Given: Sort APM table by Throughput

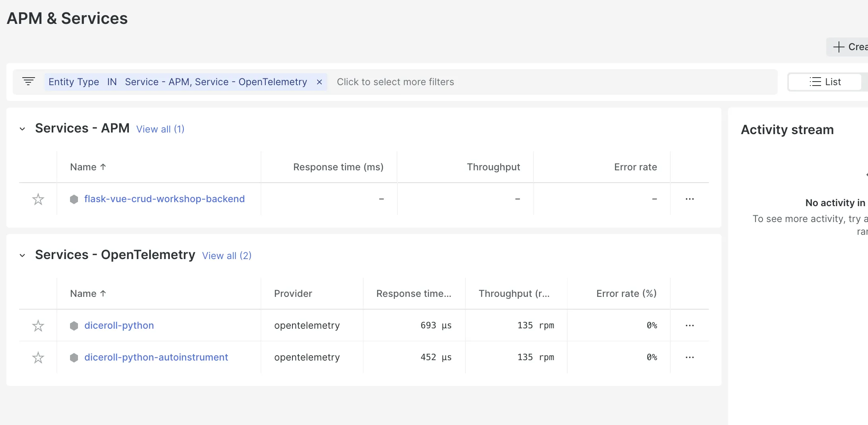Looking at the screenshot, I should click(493, 167).
